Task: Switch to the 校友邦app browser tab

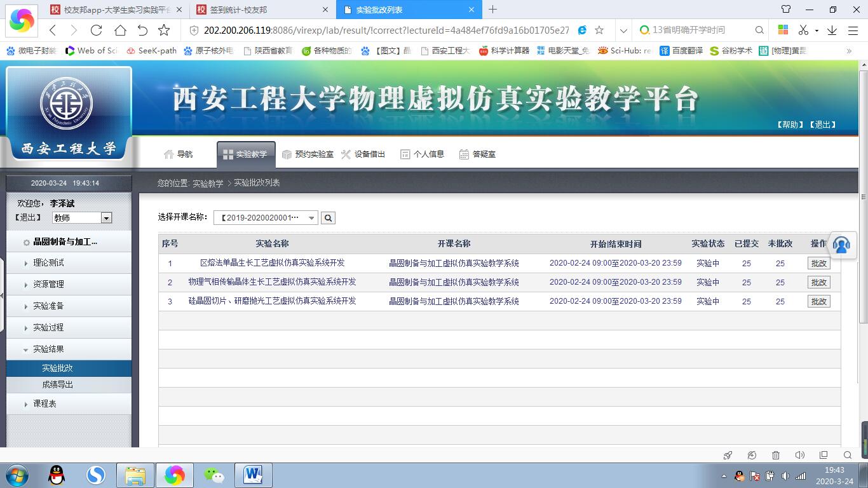Action: click(x=116, y=10)
